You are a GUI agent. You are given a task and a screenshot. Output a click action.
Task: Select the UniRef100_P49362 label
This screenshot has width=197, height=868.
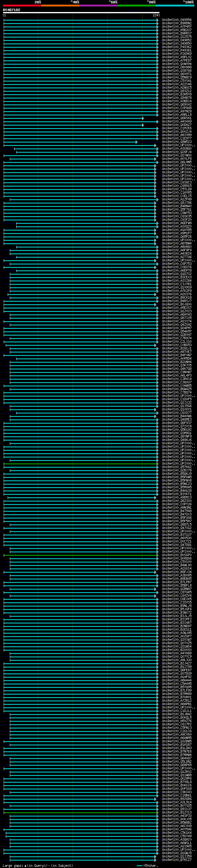pyautogui.click(x=176, y=47)
